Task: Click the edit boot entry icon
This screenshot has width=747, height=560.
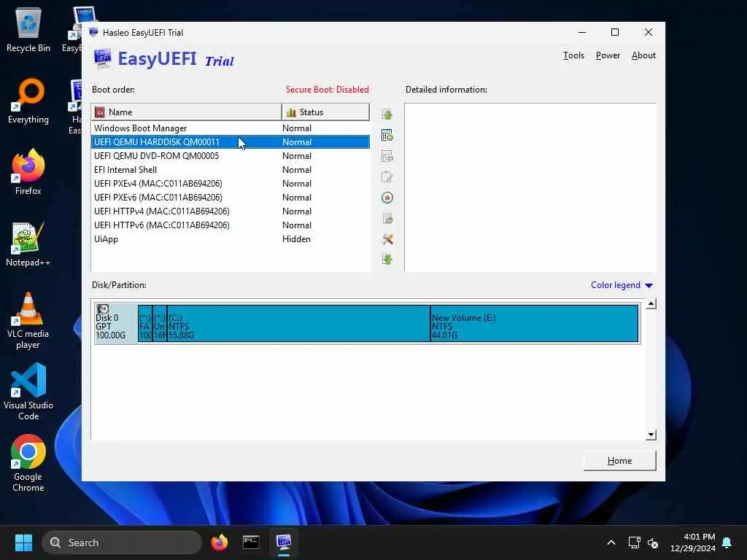Action: [x=387, y=176]
